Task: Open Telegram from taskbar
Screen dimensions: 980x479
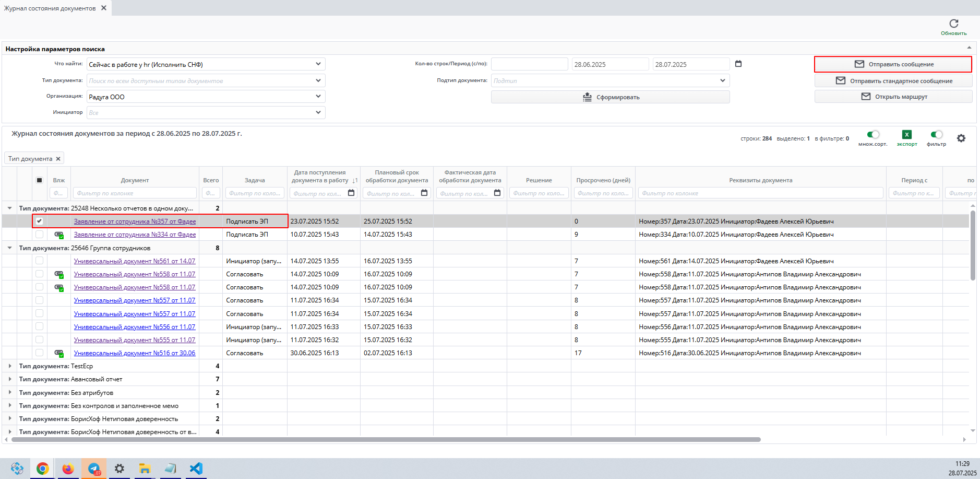Action: (94, 469)
